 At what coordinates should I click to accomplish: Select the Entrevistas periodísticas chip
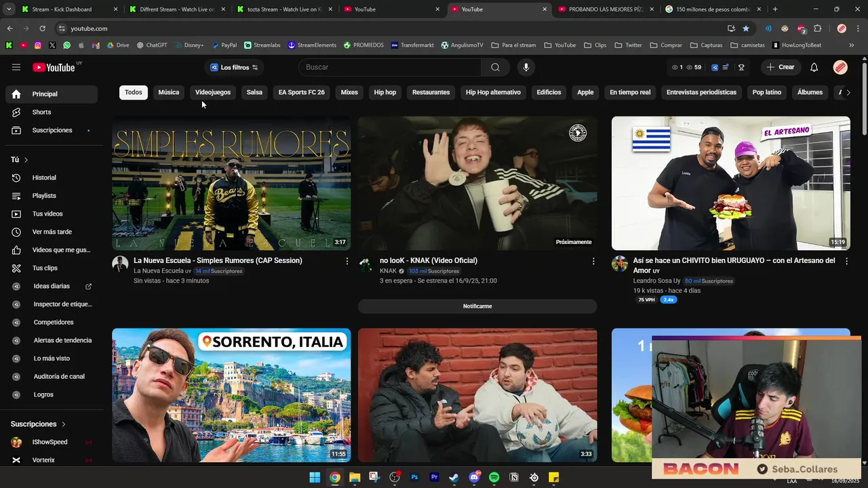pos(701,92)
